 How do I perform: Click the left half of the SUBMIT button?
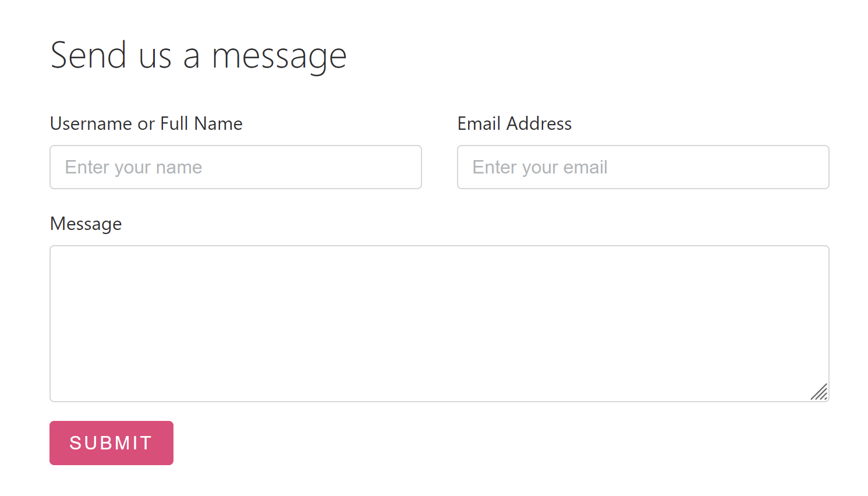click(x=80, y=443)
